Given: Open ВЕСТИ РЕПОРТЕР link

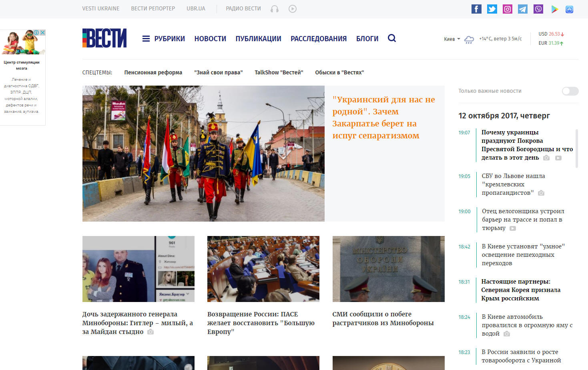Looking at the screenshot, I should coord(153,8).
